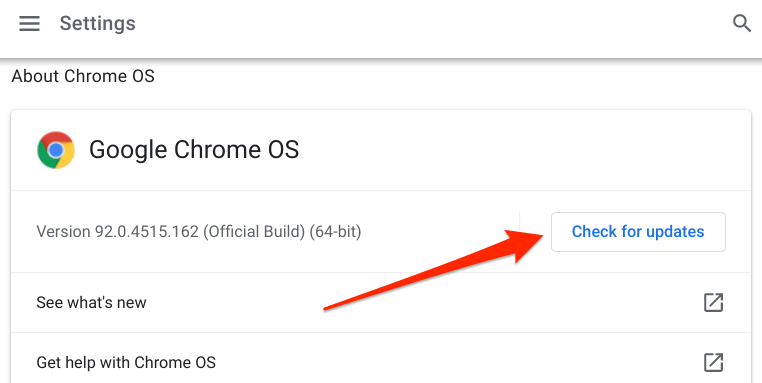
Task: Open the Get help external-link icon
Action: 713,362
